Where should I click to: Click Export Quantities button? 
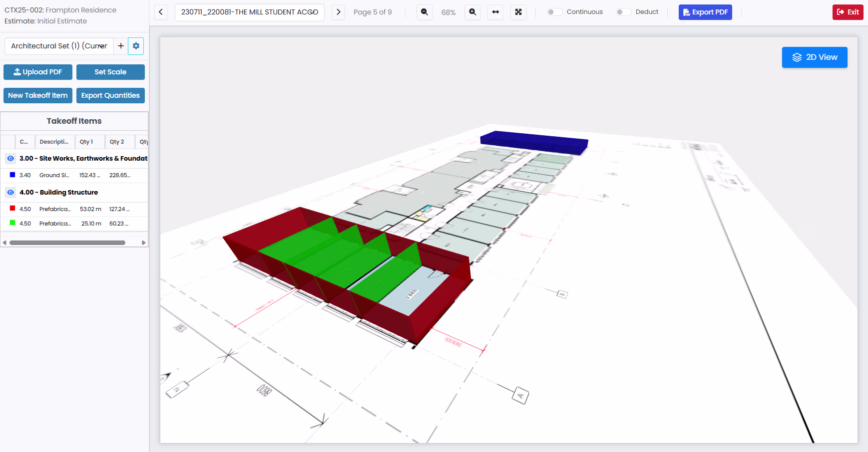click(x=110, y=95)
